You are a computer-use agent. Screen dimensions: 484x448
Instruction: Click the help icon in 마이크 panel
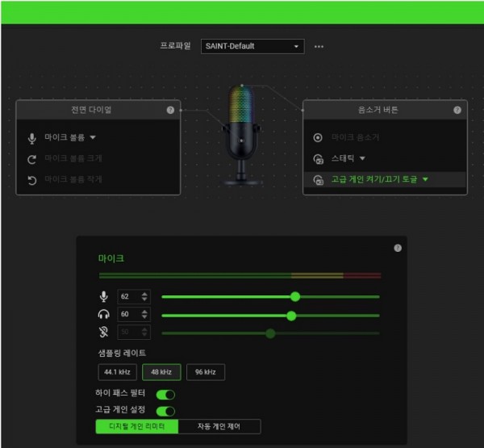pyautogui.click(x=398, y=248)
